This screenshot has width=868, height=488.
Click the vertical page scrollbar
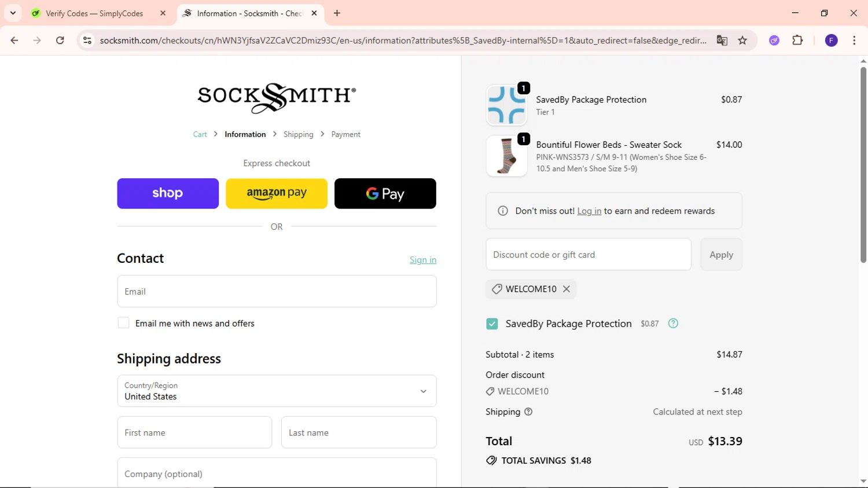pyautogui.click(x=863, y=165)
